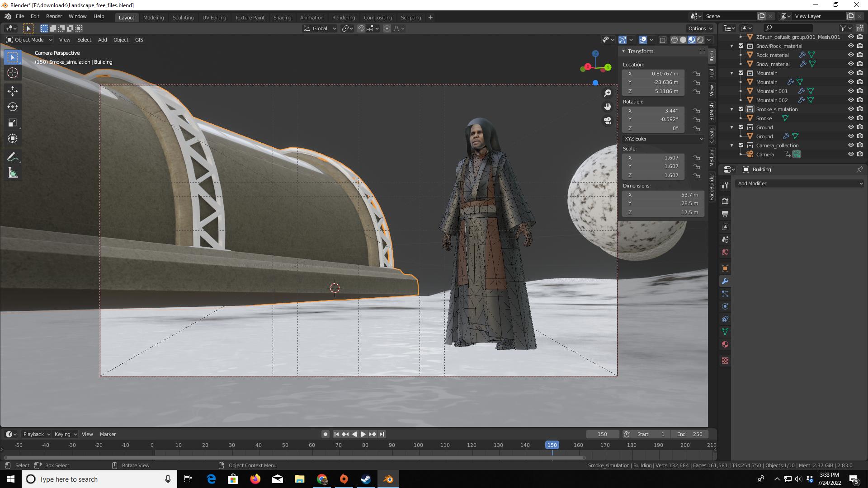The height and width of the screenshot is (488, 868).
Task: Open the Global transform orientation dropdown
Action: click(320, 28)
